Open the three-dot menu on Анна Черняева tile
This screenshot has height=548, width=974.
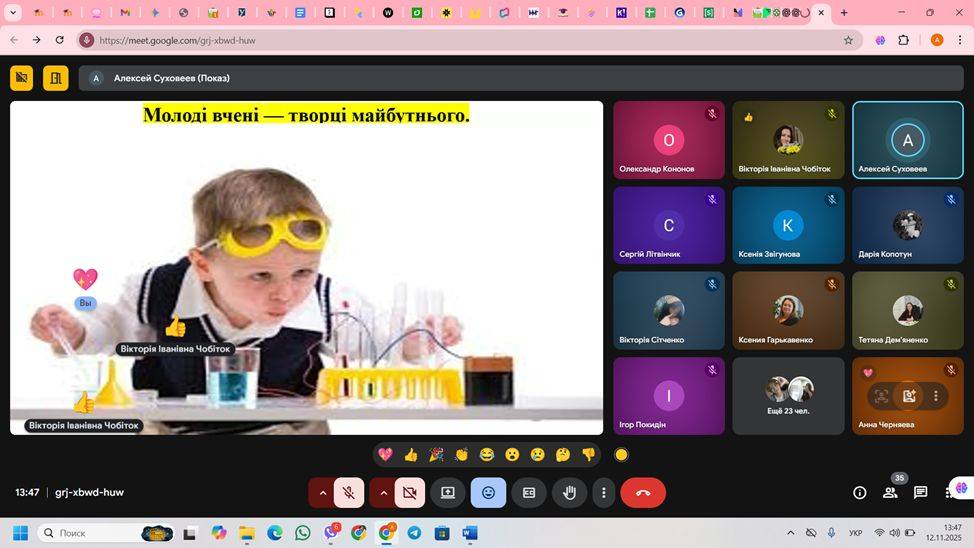(x=935, y=396)
